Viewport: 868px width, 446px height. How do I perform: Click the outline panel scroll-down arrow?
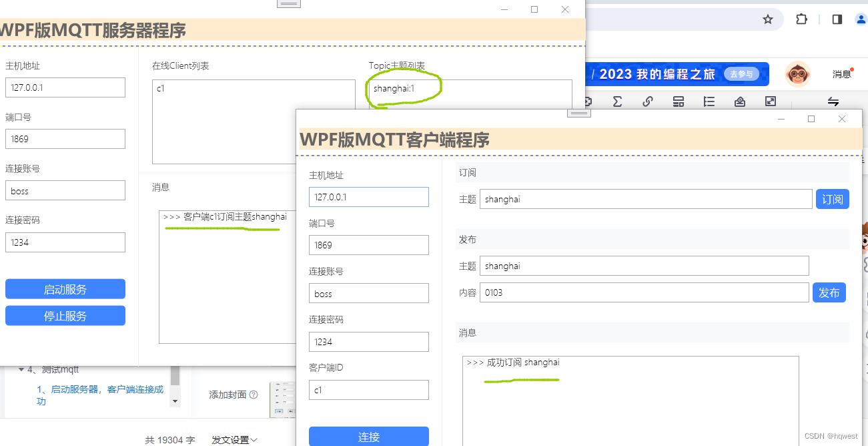click(175, 401)
